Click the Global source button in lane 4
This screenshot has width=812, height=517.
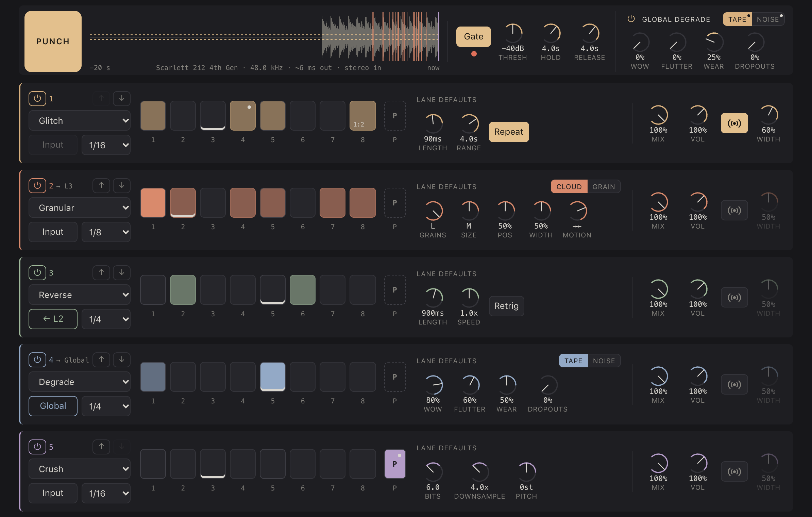point(53,406)
